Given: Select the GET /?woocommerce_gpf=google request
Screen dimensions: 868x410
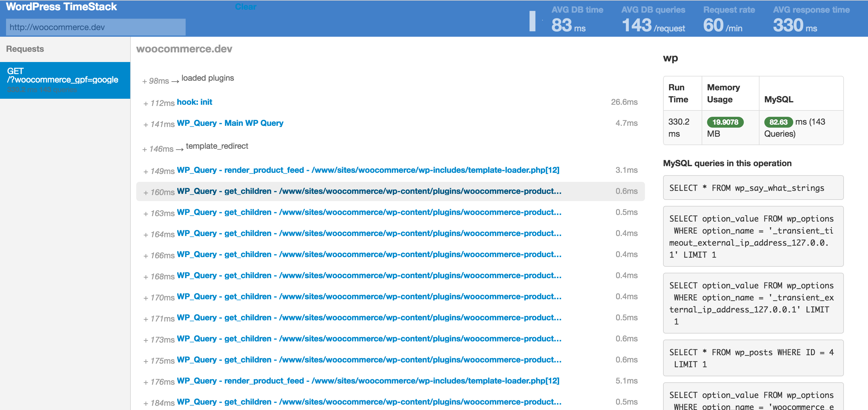Looking at the screenshot, I should point(65,80).
